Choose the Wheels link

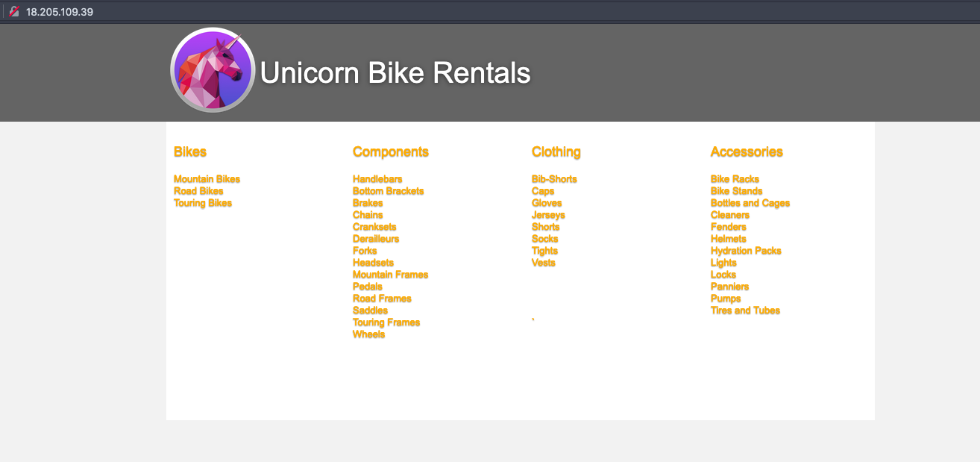[368, 334]
